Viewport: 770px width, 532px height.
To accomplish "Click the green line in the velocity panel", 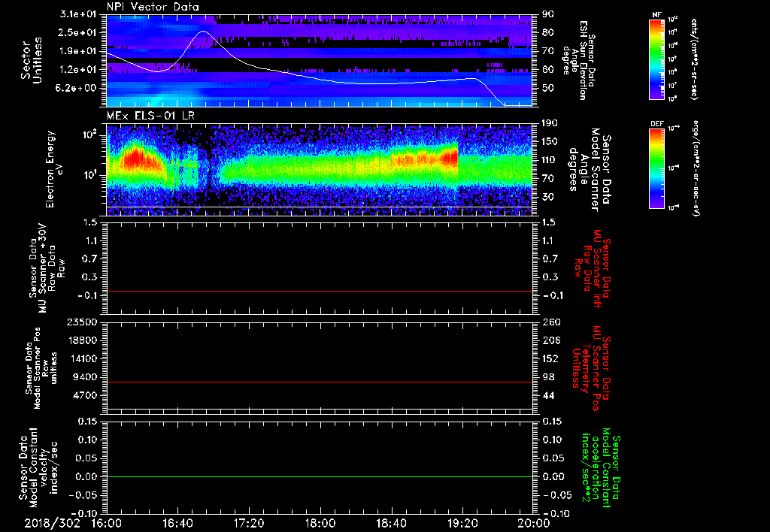I will tap(319, 476).
